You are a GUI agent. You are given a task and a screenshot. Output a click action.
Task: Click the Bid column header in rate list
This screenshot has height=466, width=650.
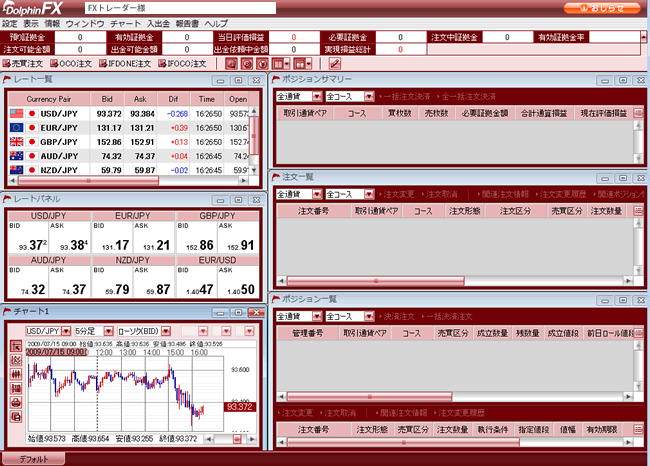(107, 99)
